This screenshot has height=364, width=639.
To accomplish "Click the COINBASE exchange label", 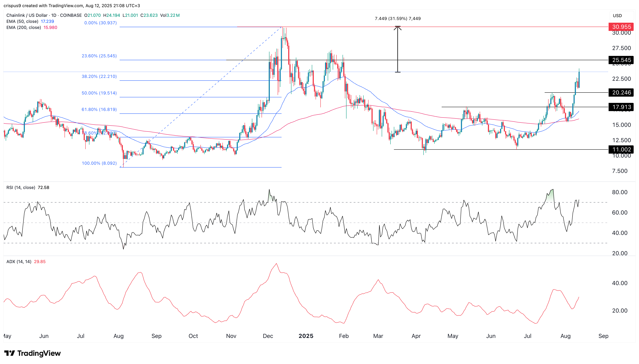I will coord(71,15).
